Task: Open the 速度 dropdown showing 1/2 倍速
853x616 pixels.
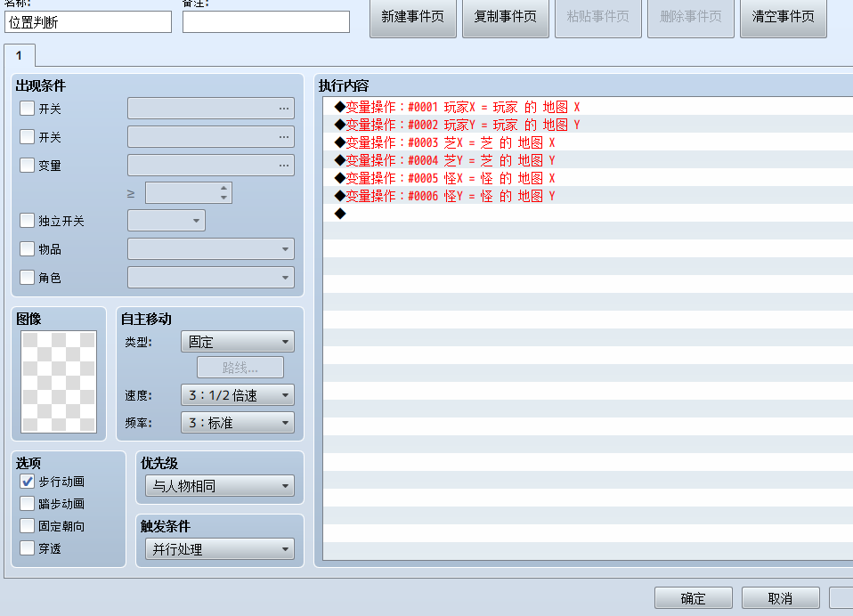Action: [238, 395]
